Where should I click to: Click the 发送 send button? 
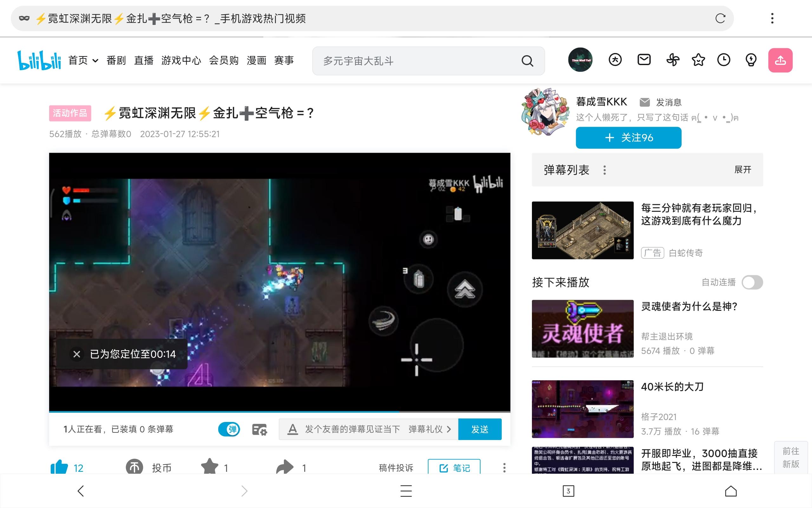(x=480, y=429)
